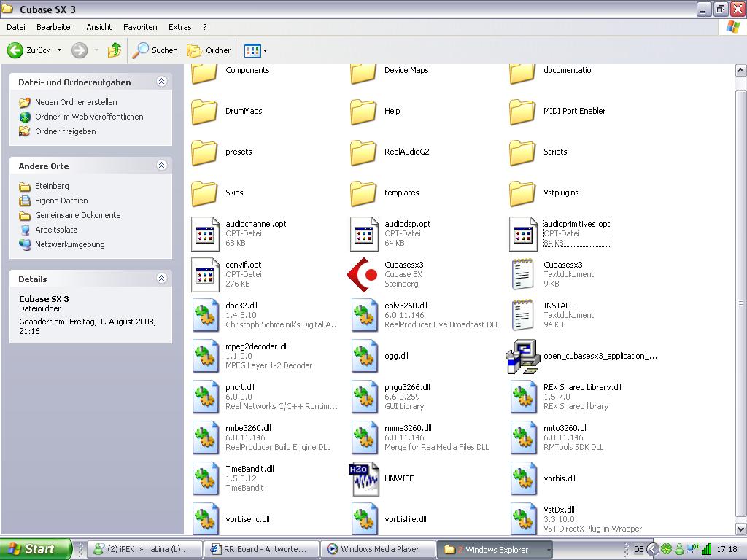Select the audiodsp.opt file icon
The height and width of the screenshot is (560, 747).
tap(365, 234)
